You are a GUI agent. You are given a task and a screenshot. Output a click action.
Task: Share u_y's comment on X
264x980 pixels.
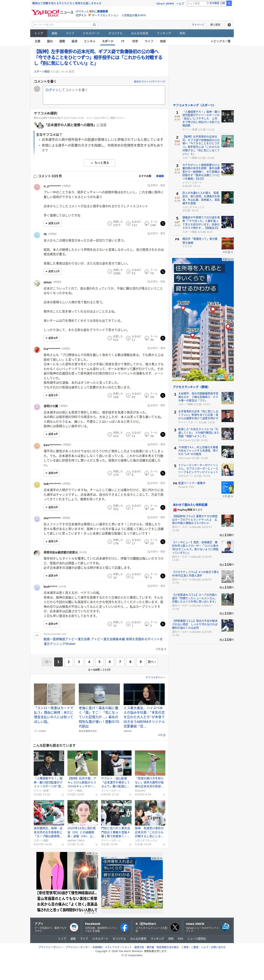pyautogui.click(x=163, y=224)
